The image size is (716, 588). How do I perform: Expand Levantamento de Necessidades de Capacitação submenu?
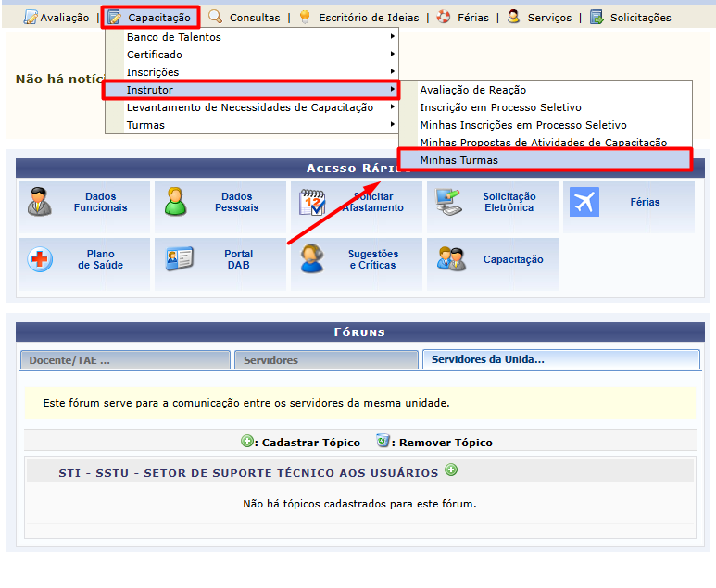pyautogui.click(x=252, y=107)
